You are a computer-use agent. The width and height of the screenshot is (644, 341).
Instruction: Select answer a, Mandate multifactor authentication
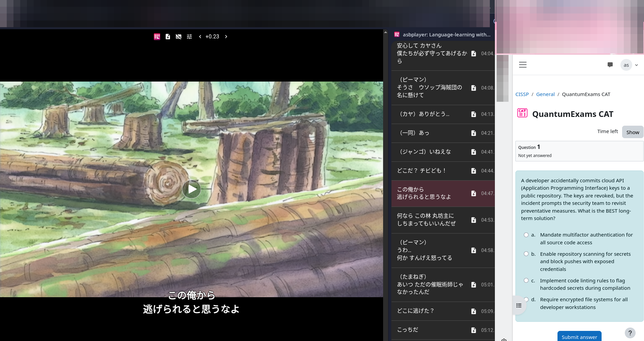(526, 235)
